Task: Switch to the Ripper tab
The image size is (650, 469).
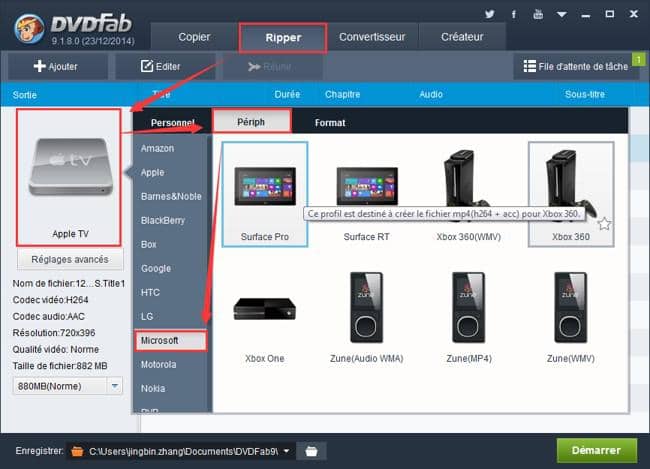Action: click(x=283, y=38)
